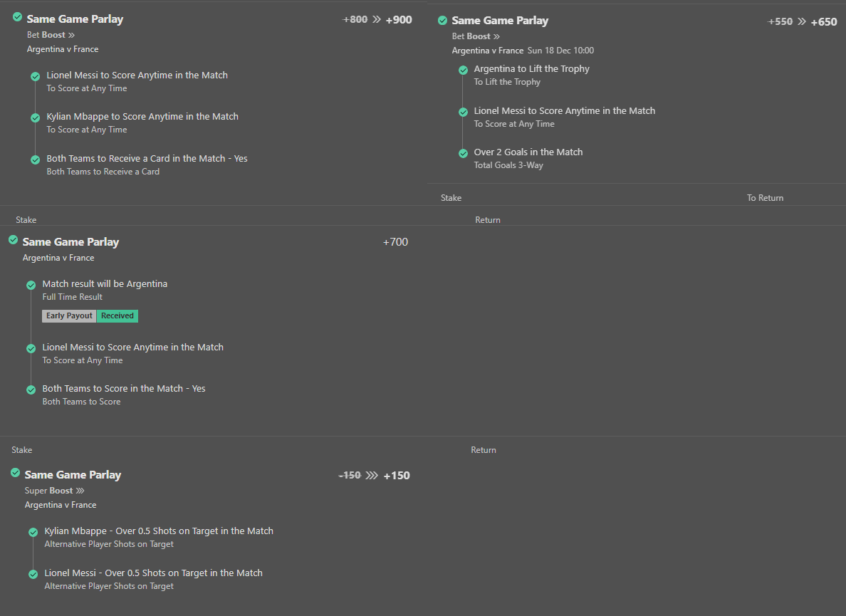Click the check icon for Messi Over 0.5 Shots on Target

33,574
